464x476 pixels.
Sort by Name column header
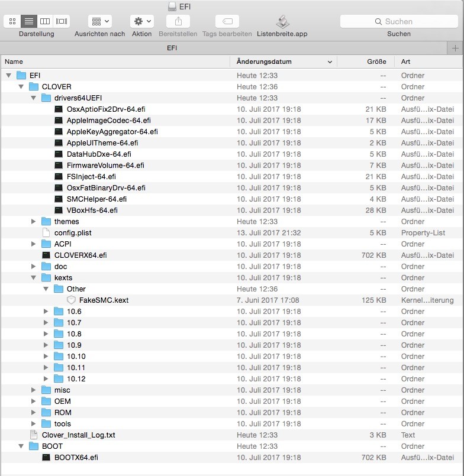click(x=115, y=61)
